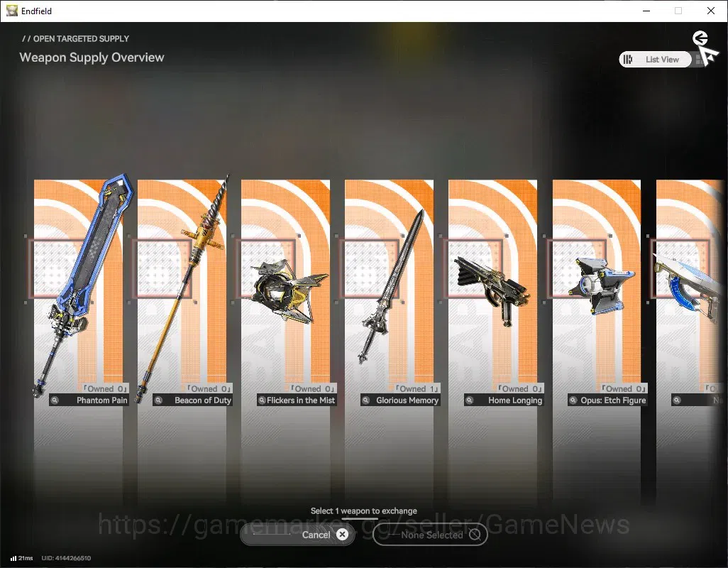Viewport: 728px width, 568px height.
Task: Click magnifier icon on the partially visible seventh card
Action: (x=677, y=400)
